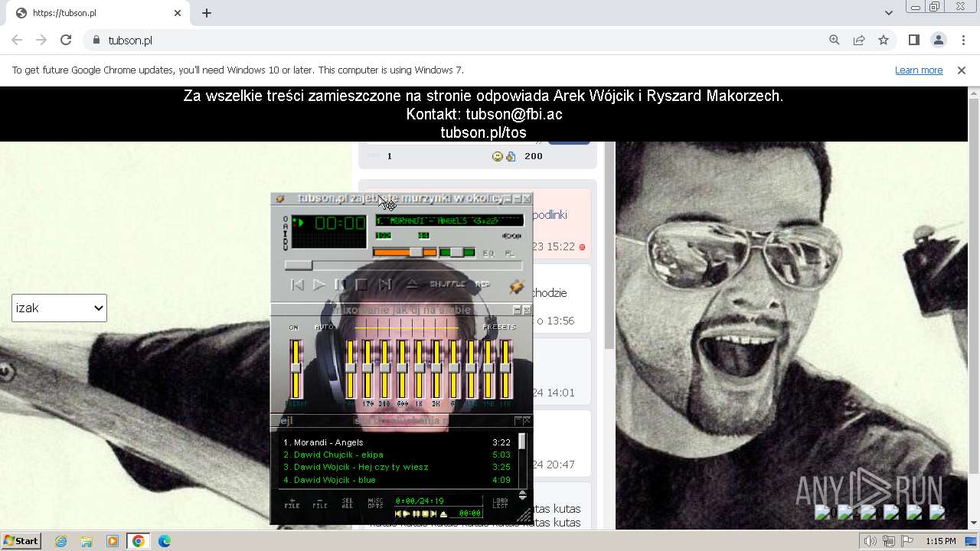The height and width of the screenshot is (551, 980).
Task: Dismiss the Chrome update notification bar
Action: [962, 70]
